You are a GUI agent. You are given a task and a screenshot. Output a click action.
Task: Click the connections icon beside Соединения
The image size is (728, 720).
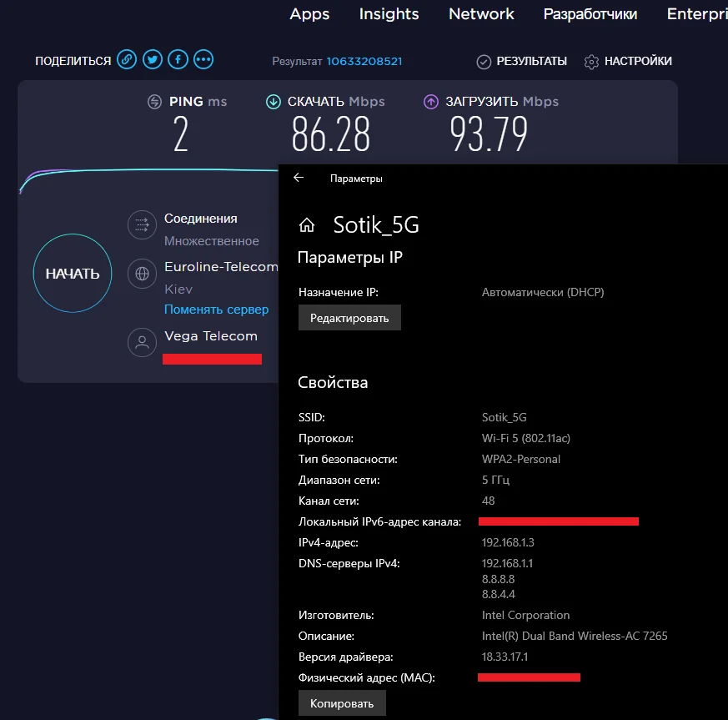tap(142, 225)
